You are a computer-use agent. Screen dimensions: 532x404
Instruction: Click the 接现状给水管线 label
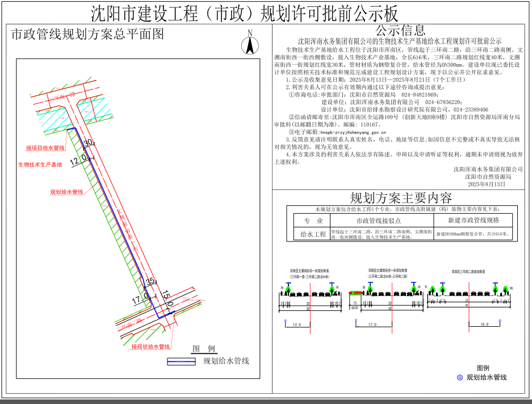point(150,345)
